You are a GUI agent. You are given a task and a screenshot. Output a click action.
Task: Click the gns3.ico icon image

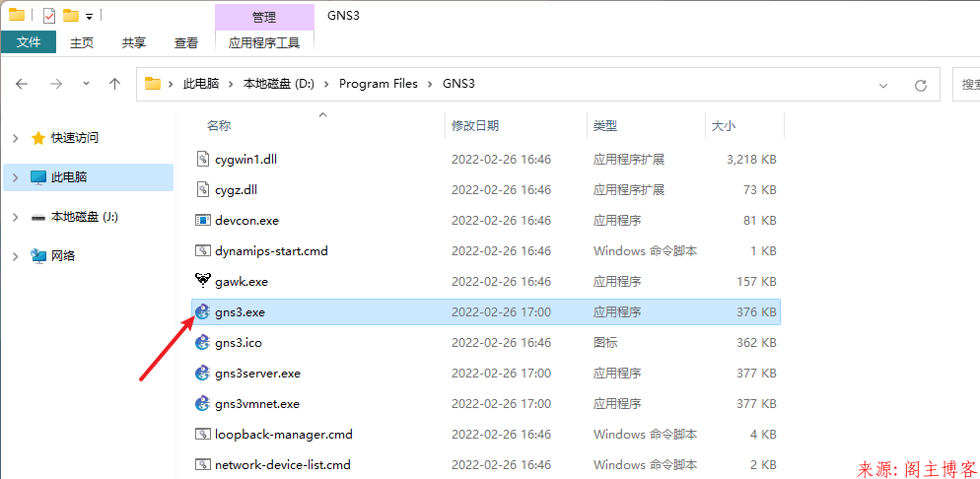(x=202, y=342)
